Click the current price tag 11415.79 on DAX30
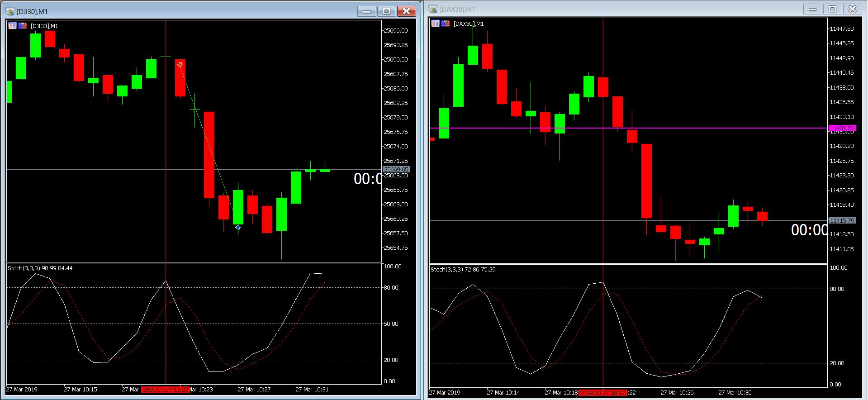 [842, 220]
